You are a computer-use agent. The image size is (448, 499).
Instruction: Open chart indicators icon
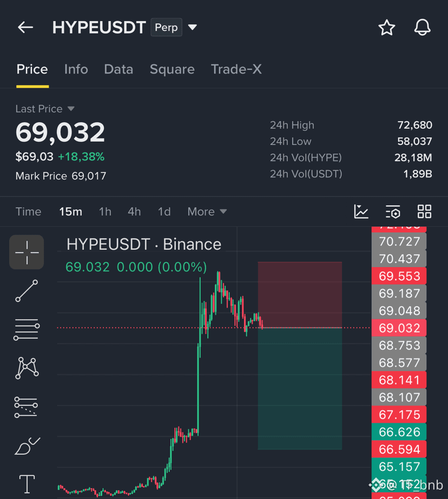tap(361, 211)
